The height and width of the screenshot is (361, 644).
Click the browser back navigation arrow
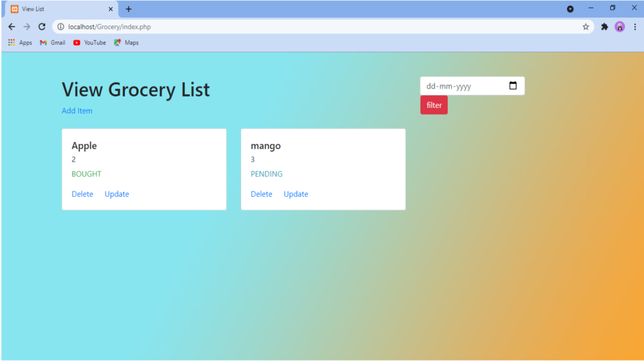tap(11, 27)
